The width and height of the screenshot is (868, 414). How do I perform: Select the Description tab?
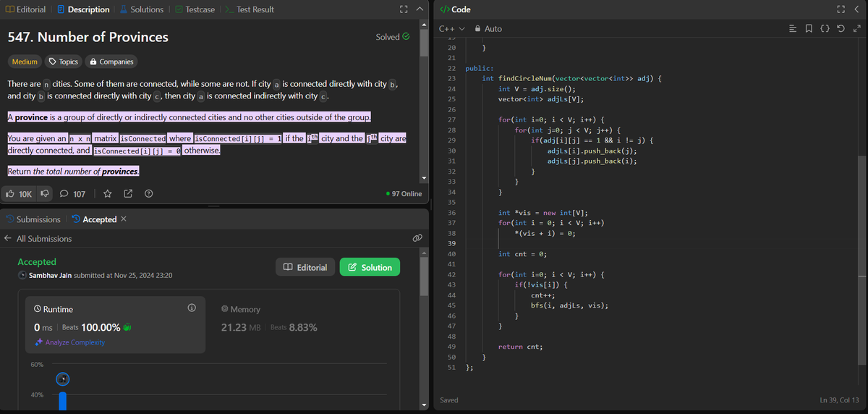(83, 9)
